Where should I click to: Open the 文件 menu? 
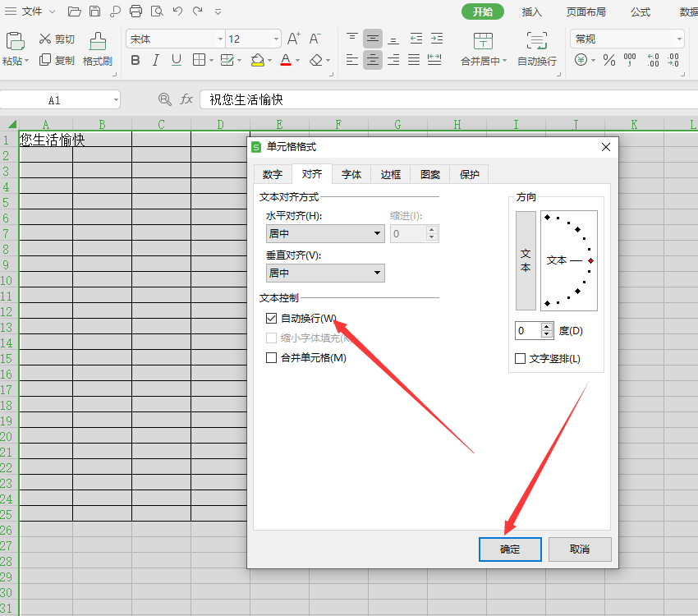[31, 11]
